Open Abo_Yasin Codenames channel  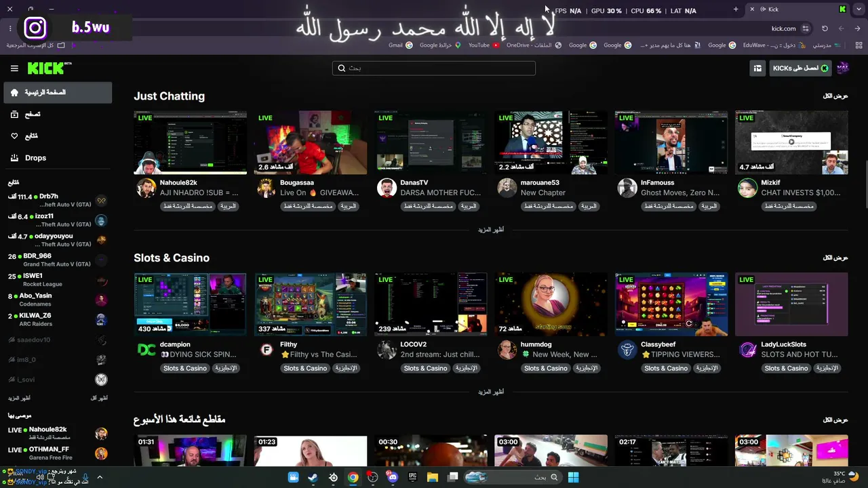click(x=58, y=300)
